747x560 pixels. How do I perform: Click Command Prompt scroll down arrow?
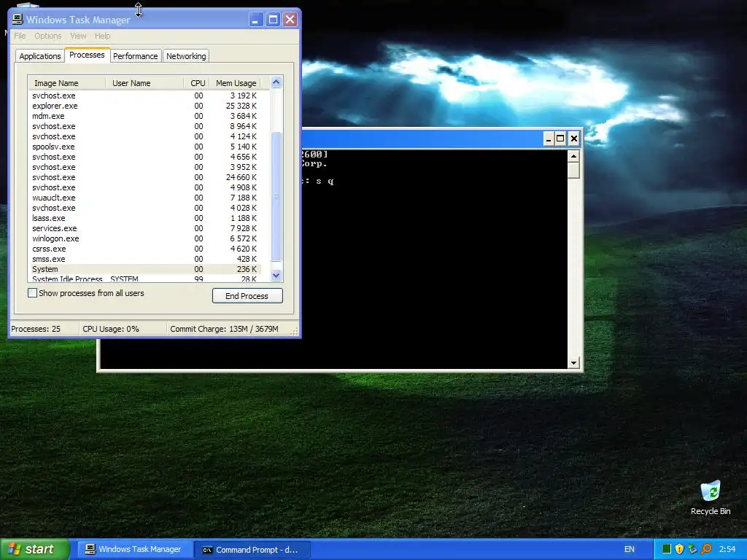[x=573, y=363]
